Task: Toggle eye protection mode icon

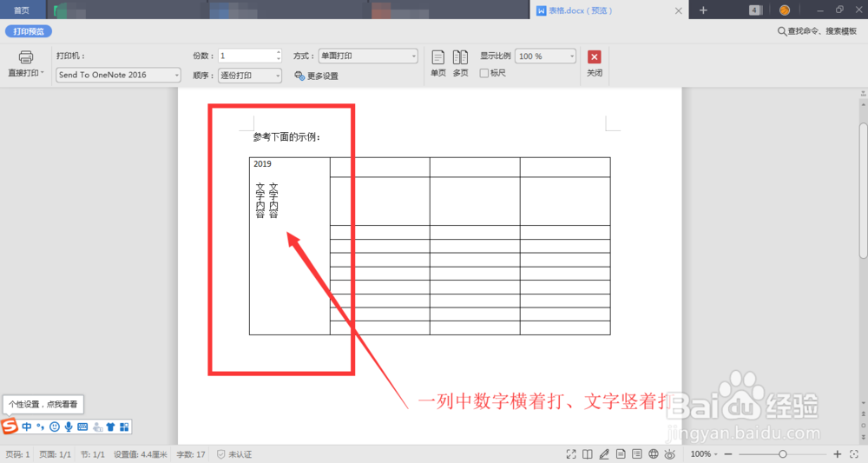Action: (x=670, y=454)
